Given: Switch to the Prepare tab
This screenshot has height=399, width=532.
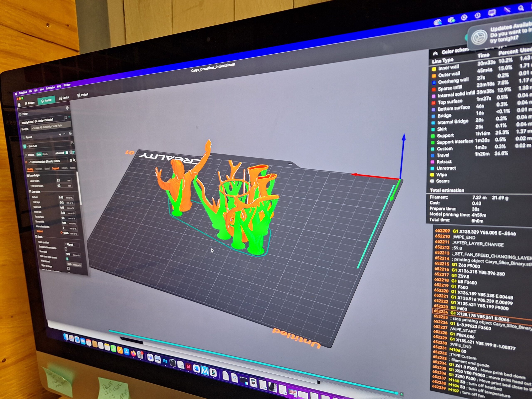Looking at the screenshot, I should coord(30,103).
